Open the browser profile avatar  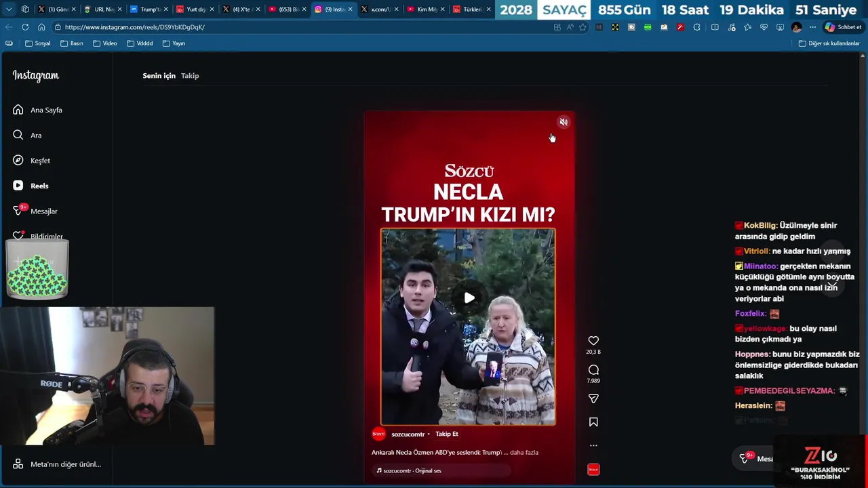(x=796, y=27)
